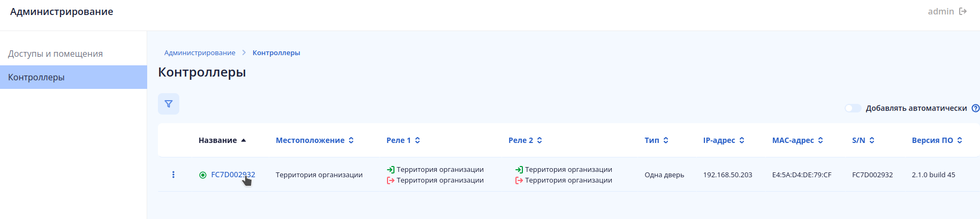
Task: Go to Администрирование in the breadcrumb
Action: [200, 52]
